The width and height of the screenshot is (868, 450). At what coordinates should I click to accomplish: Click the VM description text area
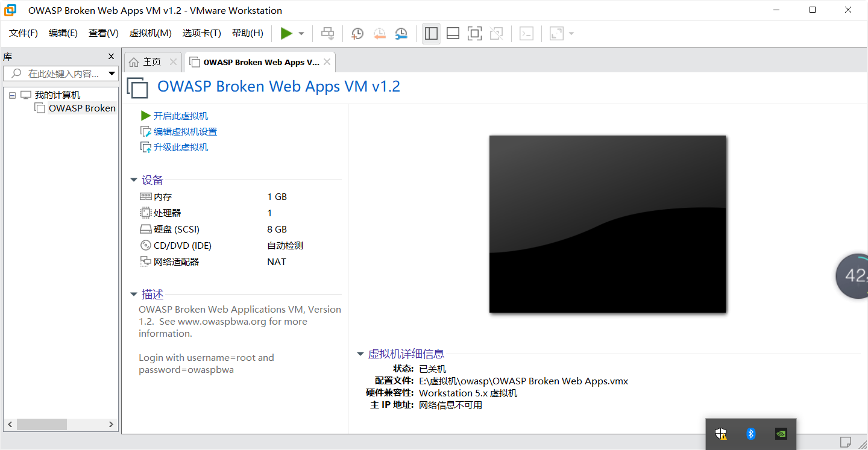click(x=240, y=339)
